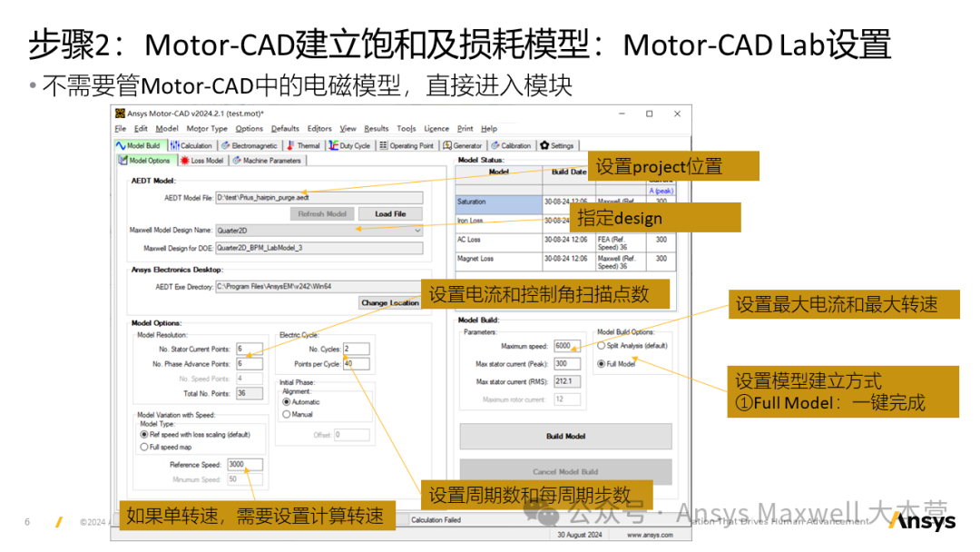The image size is (980, 552).
Task: Click the Generator tab icon
Action: coord(447,145)
